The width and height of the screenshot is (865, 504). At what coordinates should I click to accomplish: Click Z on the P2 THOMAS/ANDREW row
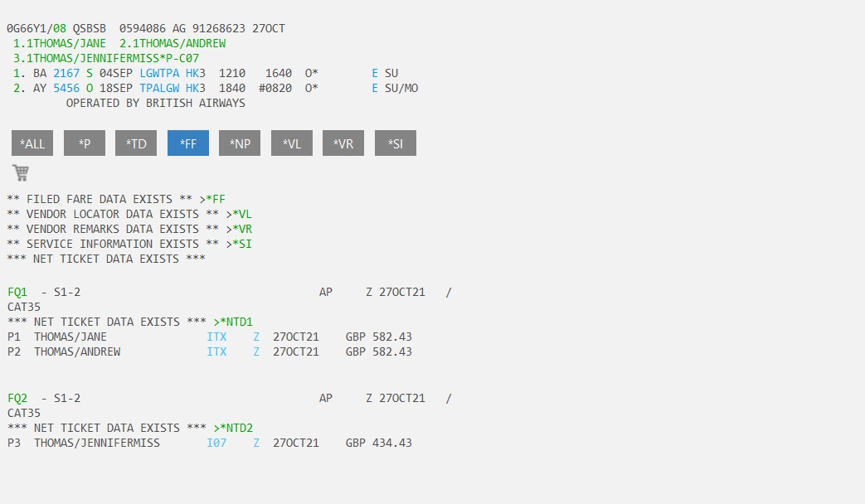(256, 351)
